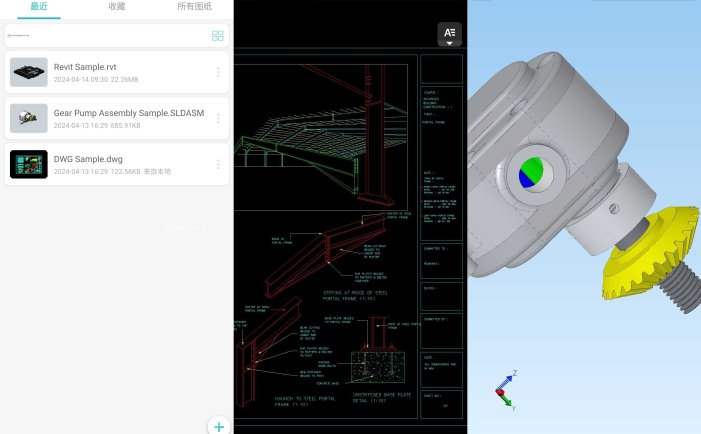Switch to the 最近 (Recent) tab
701x434 pixels.
pyautogui.click(x=39, y=7)
